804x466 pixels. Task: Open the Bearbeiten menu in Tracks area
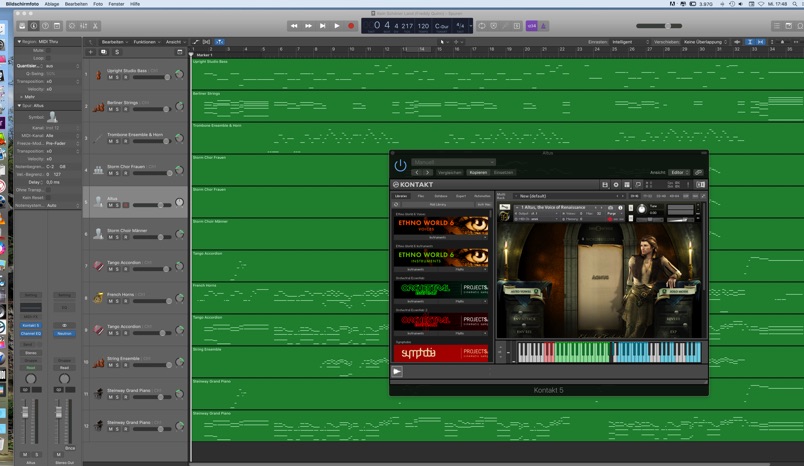click(113, 42)
